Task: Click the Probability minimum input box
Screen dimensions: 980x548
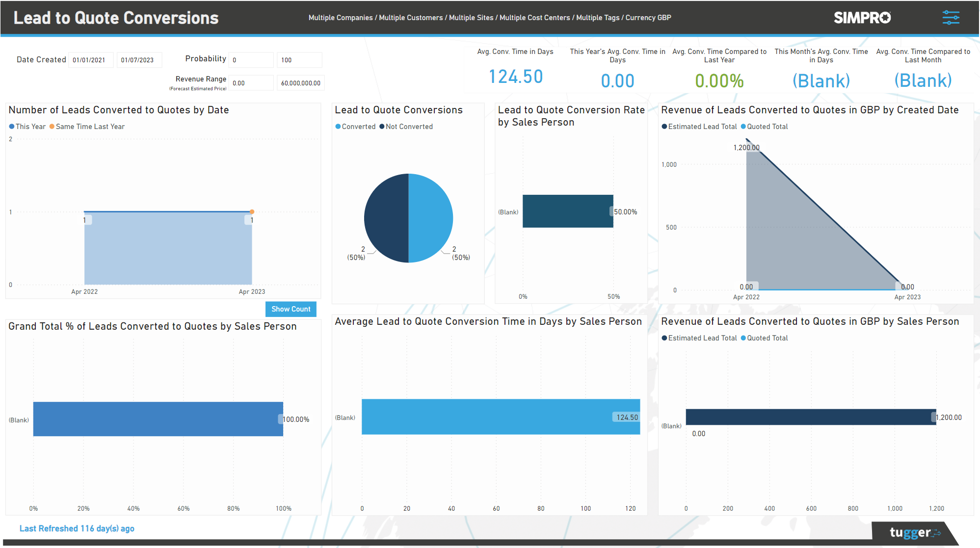Action: point(251,59)
